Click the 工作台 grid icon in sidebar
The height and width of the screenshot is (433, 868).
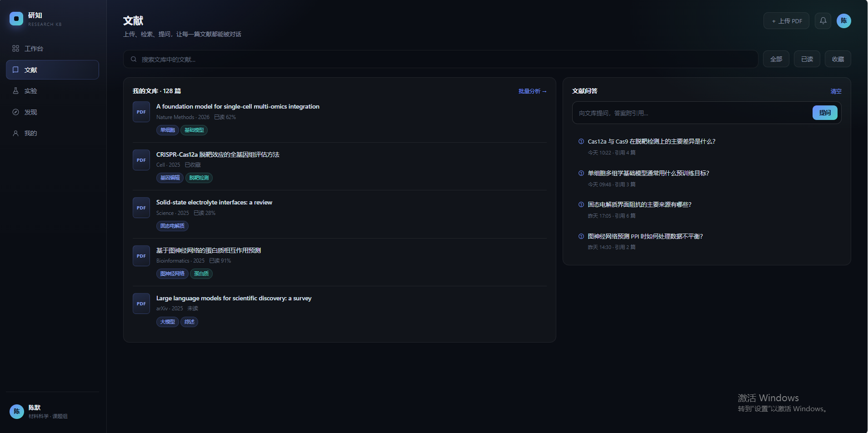click(15, 49)
